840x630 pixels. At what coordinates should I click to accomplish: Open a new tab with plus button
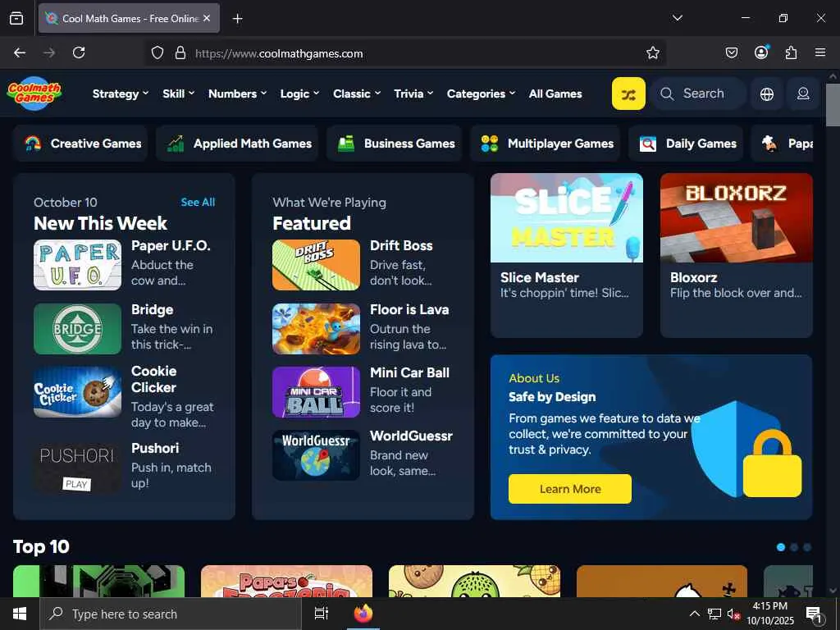pos(237,19)
